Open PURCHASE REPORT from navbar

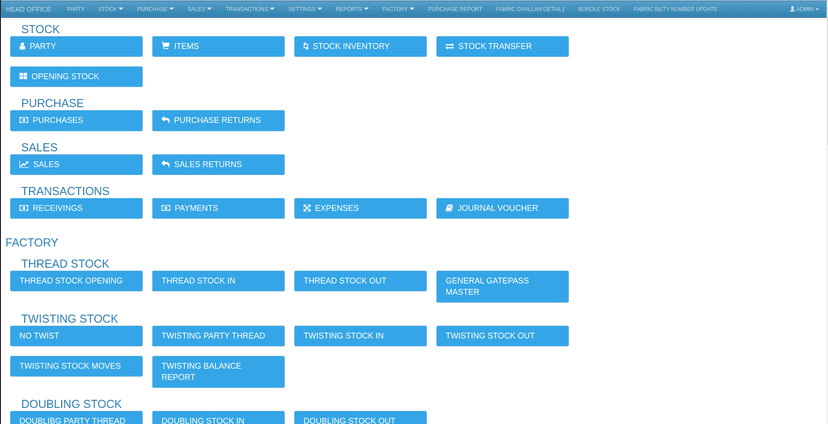click(x=455, y=9)
